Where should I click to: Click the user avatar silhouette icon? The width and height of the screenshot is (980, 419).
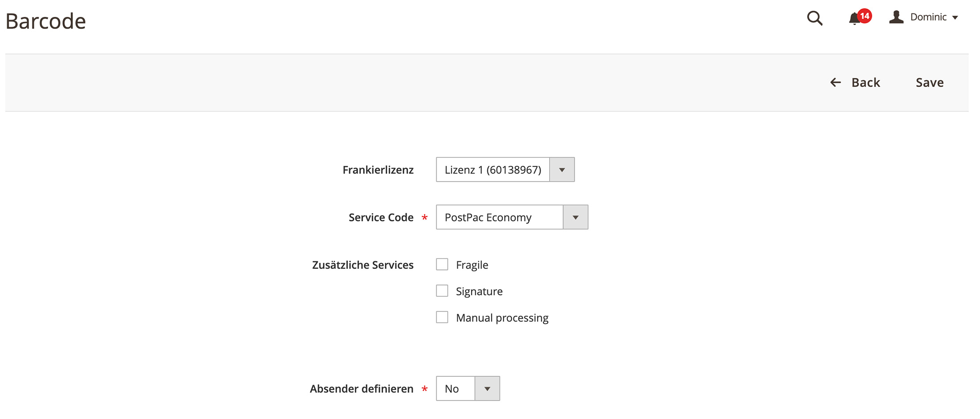[x=896, y=17]
